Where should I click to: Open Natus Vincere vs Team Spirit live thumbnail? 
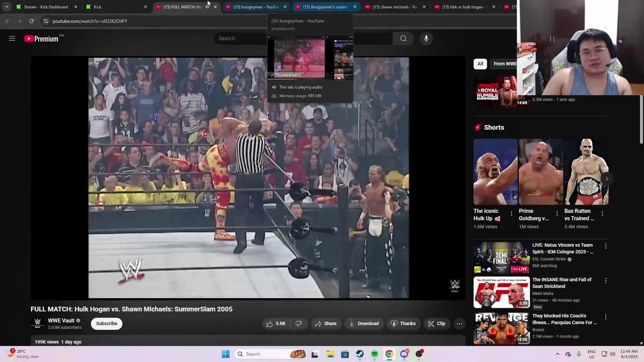pyautogui.click(x=502, y=257)
